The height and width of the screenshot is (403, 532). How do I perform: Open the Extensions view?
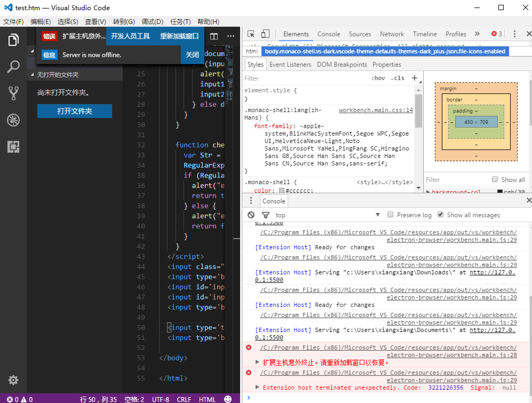[13, 147]
